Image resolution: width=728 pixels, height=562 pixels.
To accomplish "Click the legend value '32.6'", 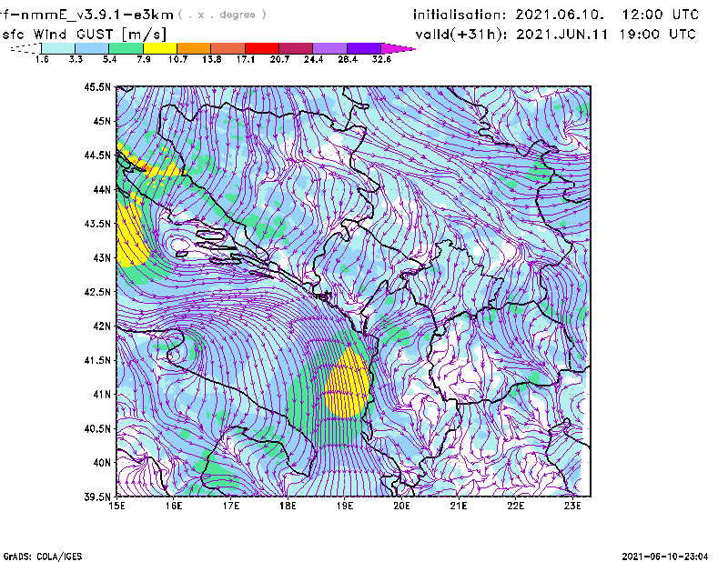I will [381, 59].
